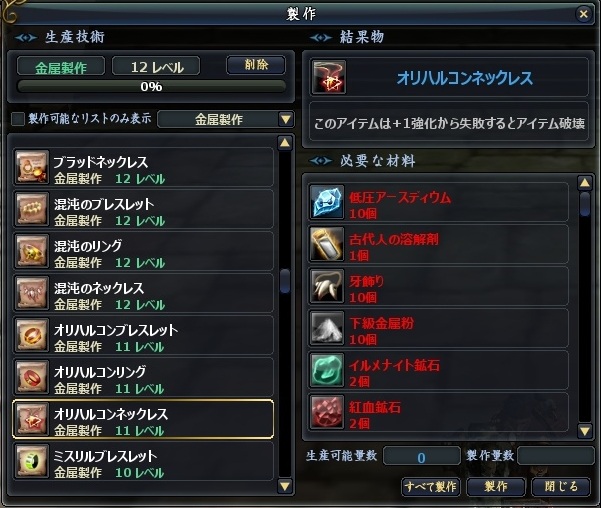Click the 低圧アースティウム crystal material icon

(327, 202)
